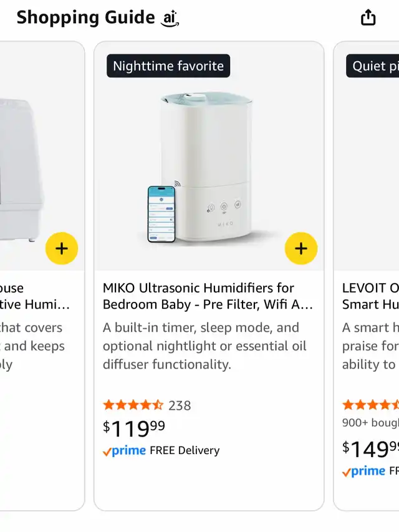Add the MIKO humidifier with the yellow plus
Screen dimensions: 399x532
(x=301, y=249)
